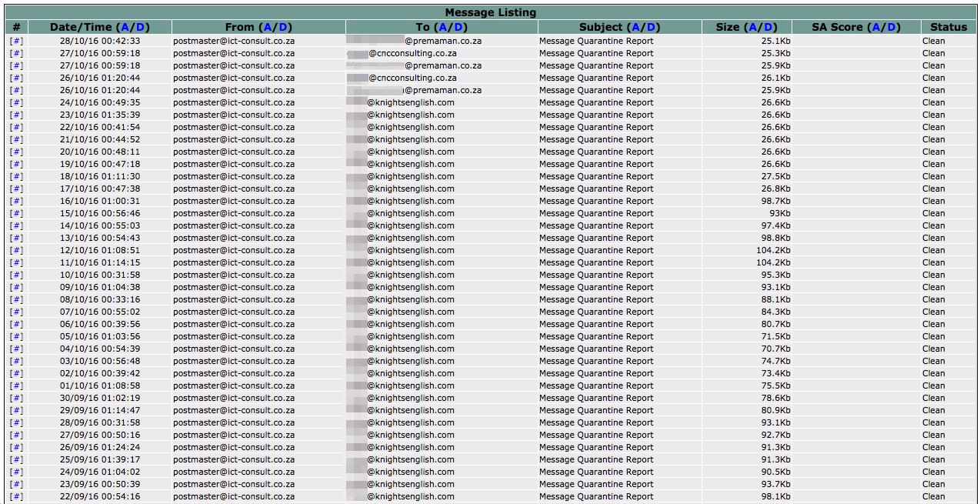The height and width of the screenshot is (504, 980).
Task: Open [#] link for 01/10/16 01:08:58 message
Action: pyautogui.click(x=16, y=386)
